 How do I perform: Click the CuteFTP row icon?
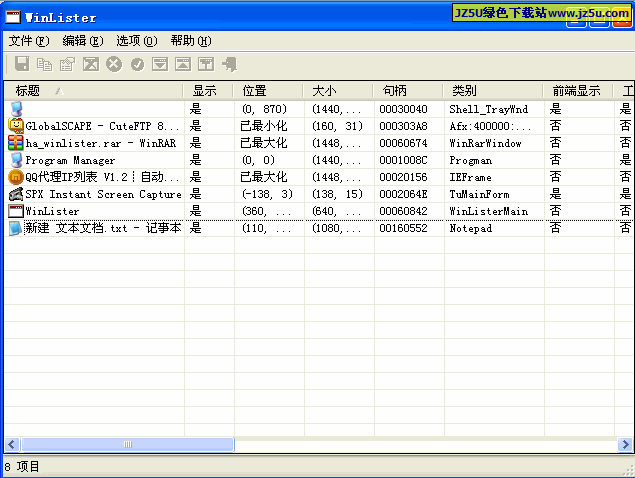16,126
